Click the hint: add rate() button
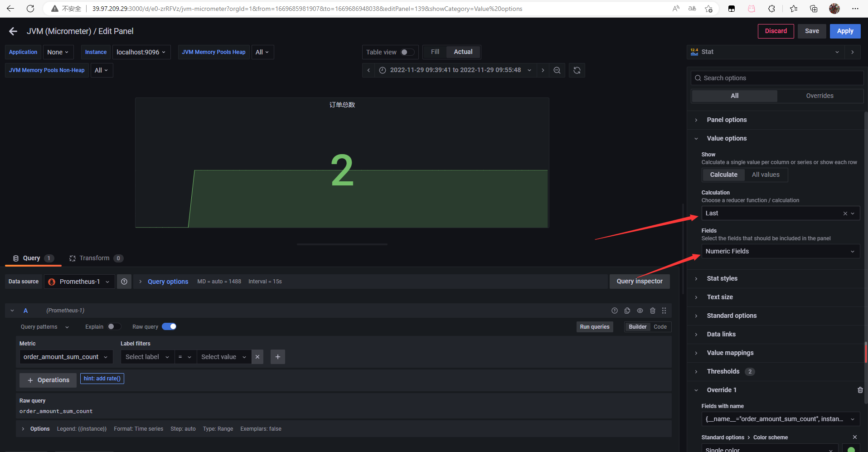This screenshot has width=868, height=452. tap(102, 379)
